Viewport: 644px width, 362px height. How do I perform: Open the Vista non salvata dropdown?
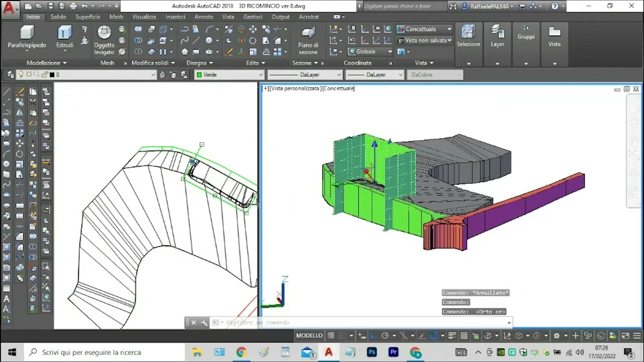tap(424, 40)
